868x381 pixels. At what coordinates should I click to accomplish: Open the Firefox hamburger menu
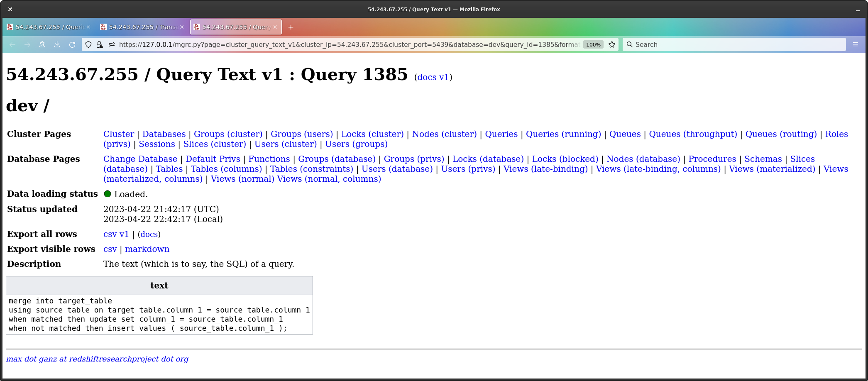856,44
